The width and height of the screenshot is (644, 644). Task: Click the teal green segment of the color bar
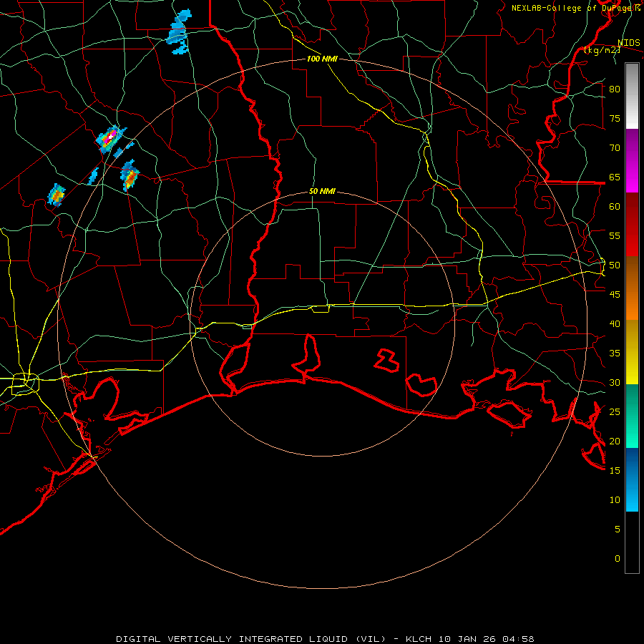[x=632, y=416]
